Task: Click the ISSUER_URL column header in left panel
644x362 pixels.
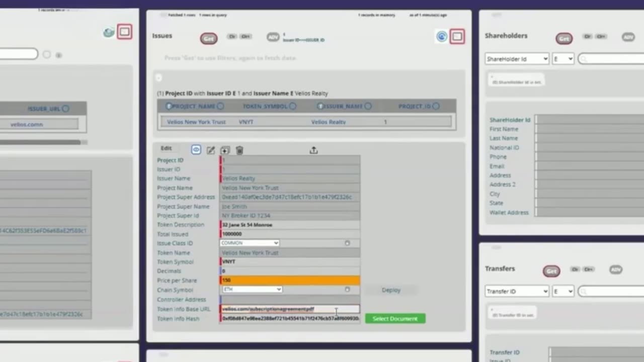Action: (44, 109)
